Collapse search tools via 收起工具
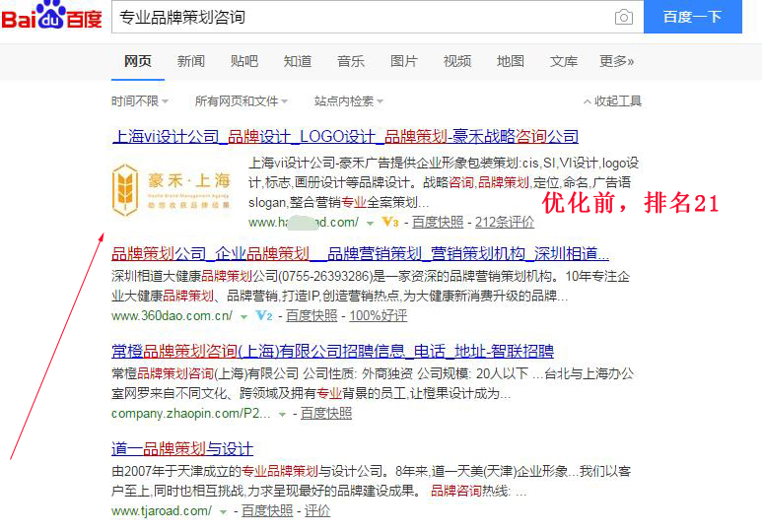This screenshot has height=532, width=762. click(x=613, y=101)
